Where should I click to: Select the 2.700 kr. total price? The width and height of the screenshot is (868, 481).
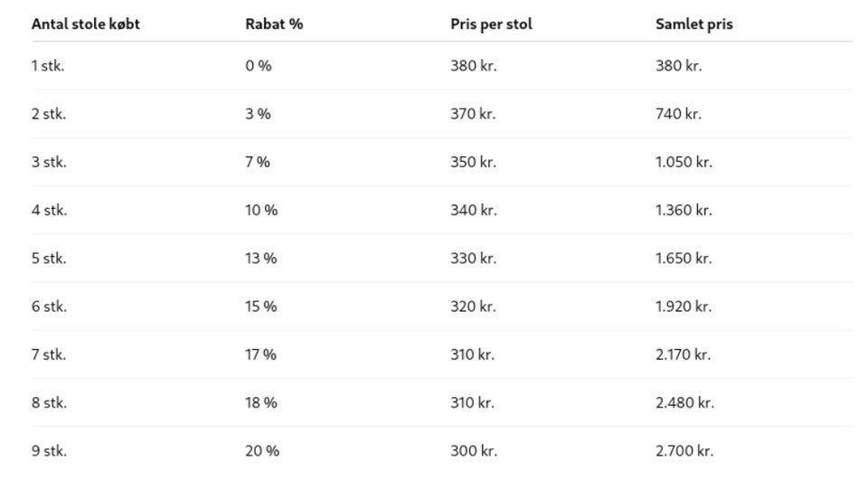click(684, 451)
